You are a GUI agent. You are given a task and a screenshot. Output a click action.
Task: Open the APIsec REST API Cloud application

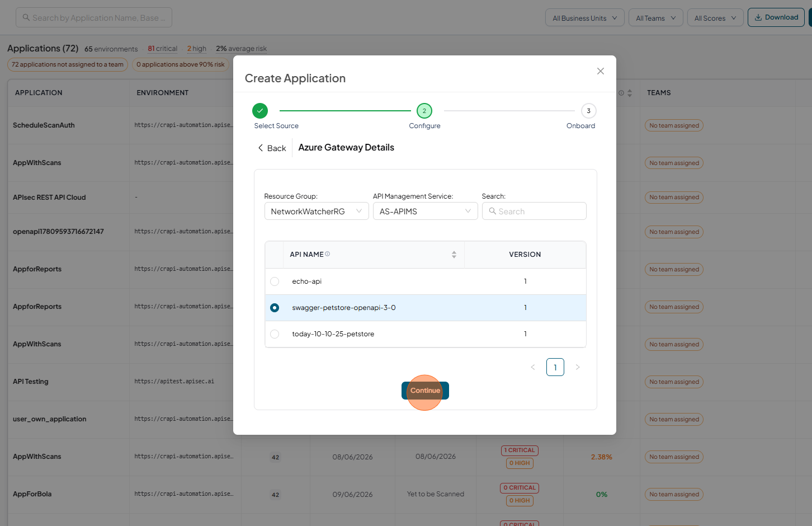click(x=49, y=198)
